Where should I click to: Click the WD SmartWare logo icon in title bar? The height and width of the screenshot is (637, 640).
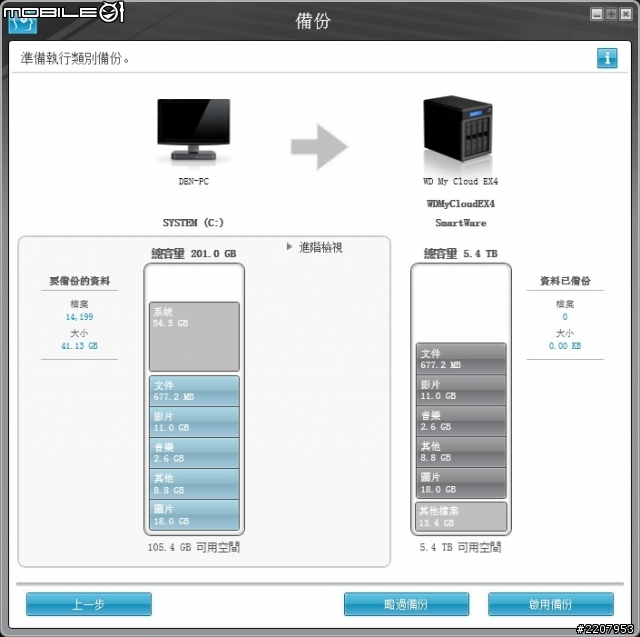[22, 23]
